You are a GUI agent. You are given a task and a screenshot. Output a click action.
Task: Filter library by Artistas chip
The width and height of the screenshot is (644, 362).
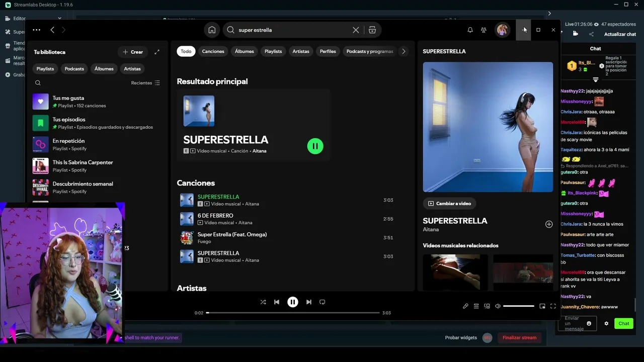pos(132,68)
